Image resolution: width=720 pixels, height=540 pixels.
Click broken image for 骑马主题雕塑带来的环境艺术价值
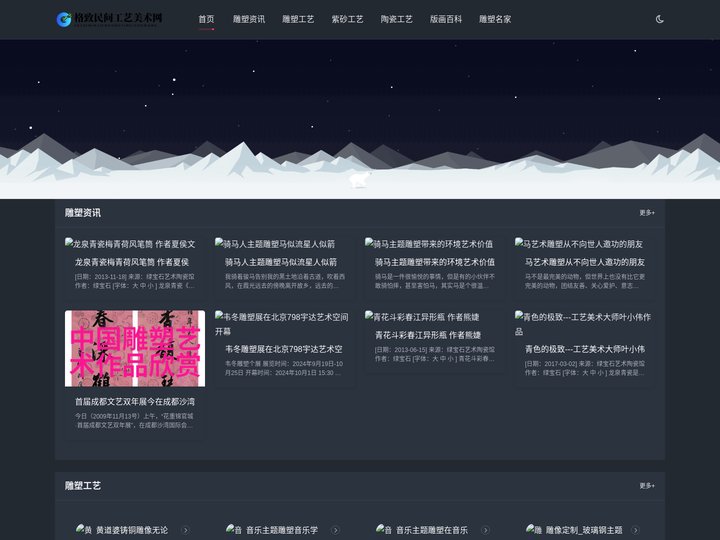click(429, 244)
